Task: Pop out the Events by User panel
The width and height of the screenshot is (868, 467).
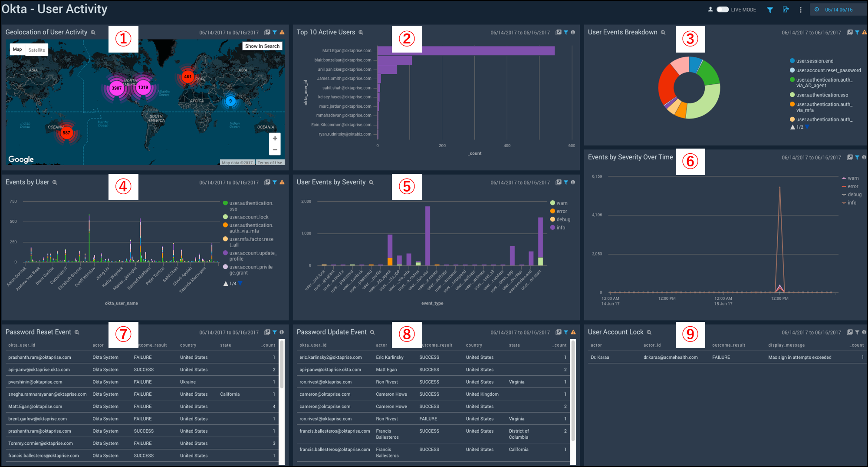Action: (x=267, y=182)
